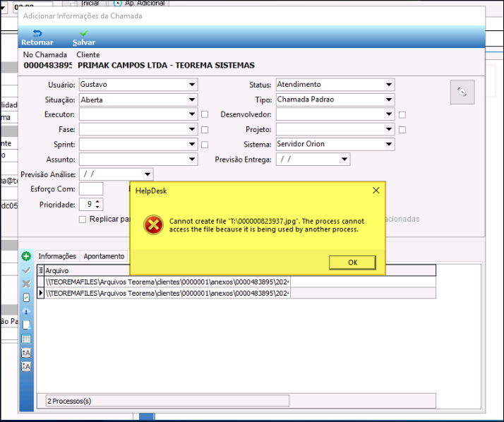Expand the Executor dropdown
This screenshot has width=504, height=422.
(x=192, y=114)
